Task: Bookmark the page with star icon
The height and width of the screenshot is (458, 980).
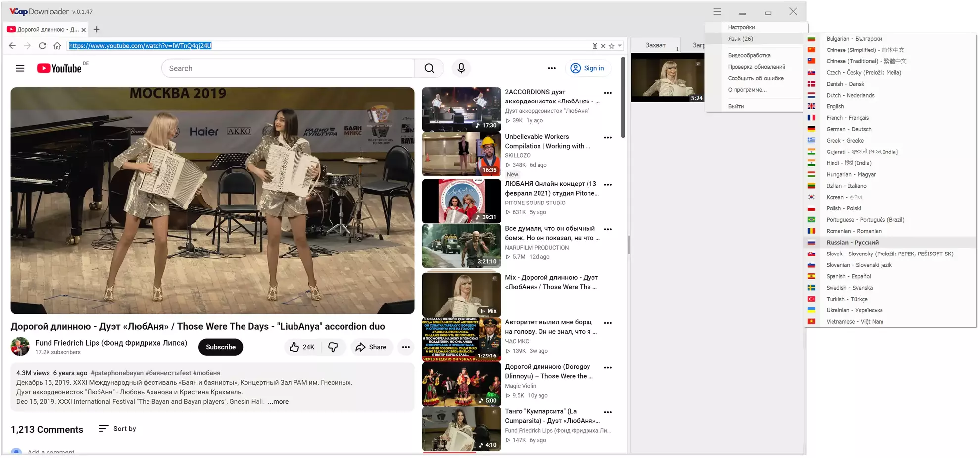Action: pyautogui.click(x=612, y=46)
